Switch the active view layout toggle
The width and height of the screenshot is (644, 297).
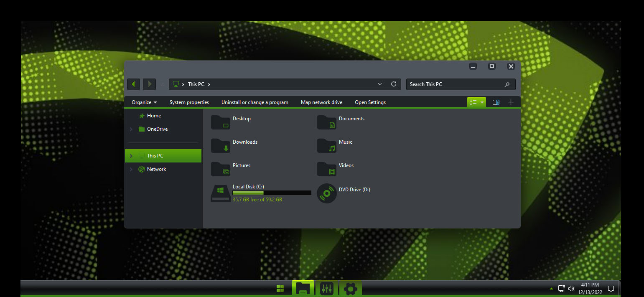[476, 102]
